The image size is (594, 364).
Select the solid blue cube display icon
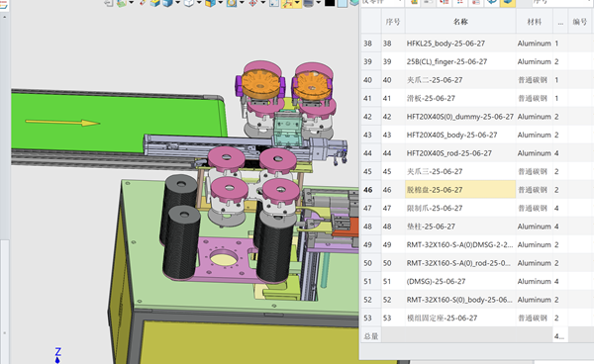coord(167,3)
